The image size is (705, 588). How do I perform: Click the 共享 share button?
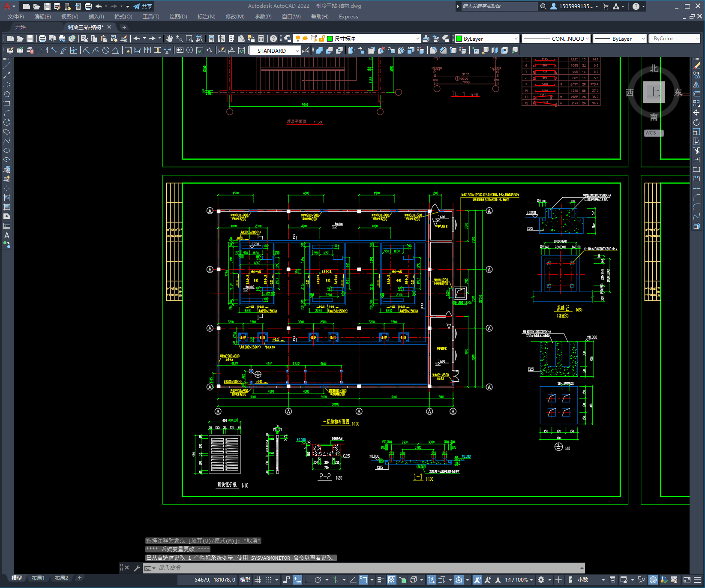coord(143,6)
